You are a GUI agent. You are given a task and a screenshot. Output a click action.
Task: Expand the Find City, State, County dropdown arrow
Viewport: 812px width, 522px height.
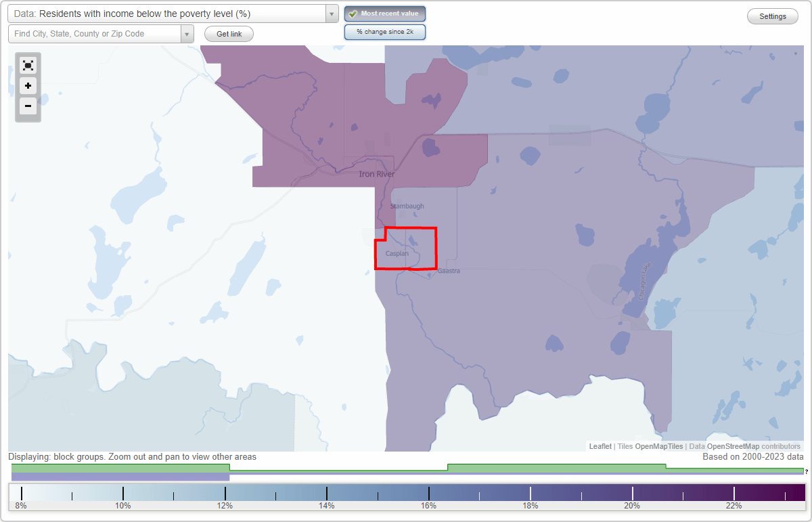(x=187, y=33)
